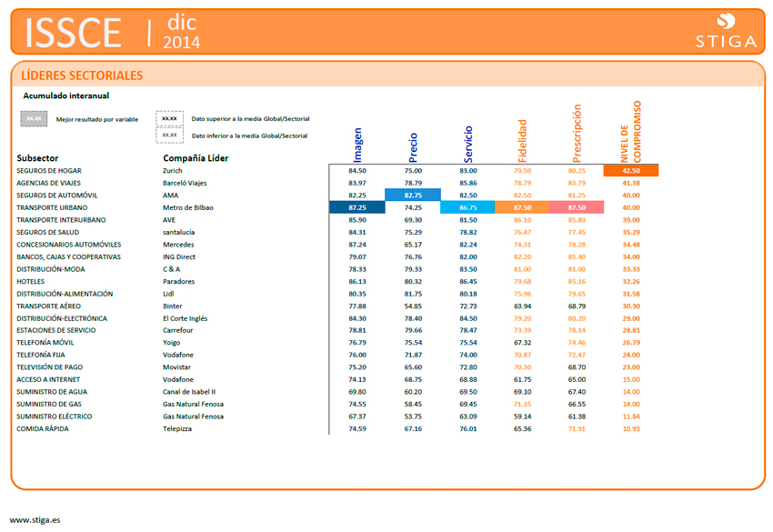Screen dimensions: 773x532
Task: Click the company name Metro de Bilbao
Action: [188, 207]
